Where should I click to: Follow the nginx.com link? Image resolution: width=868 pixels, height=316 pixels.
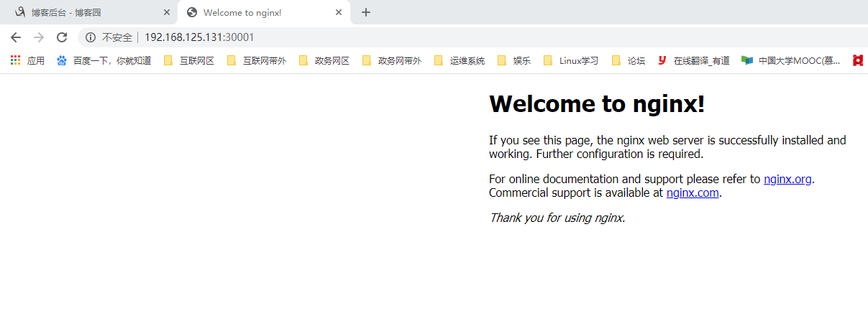tap(693, 193)
